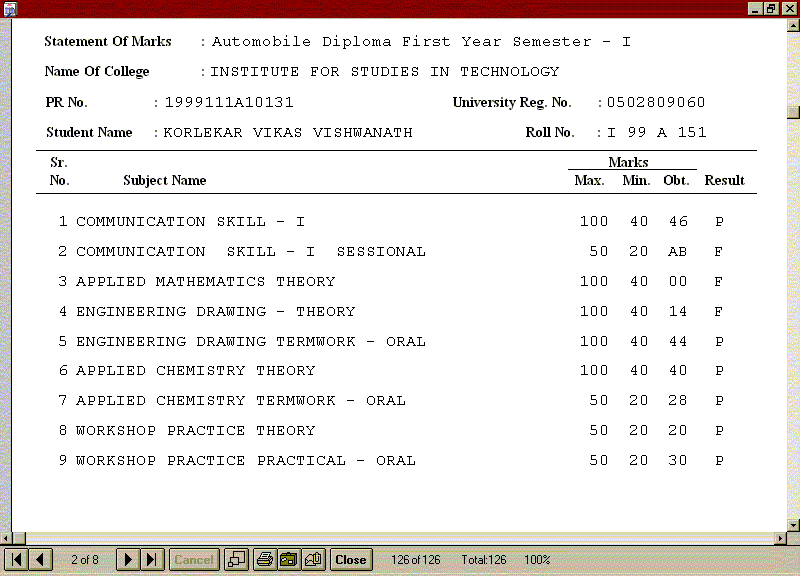Select University Reg. No. 0502809060
Viewport: 800px width, 576px height.
[656, 103]
